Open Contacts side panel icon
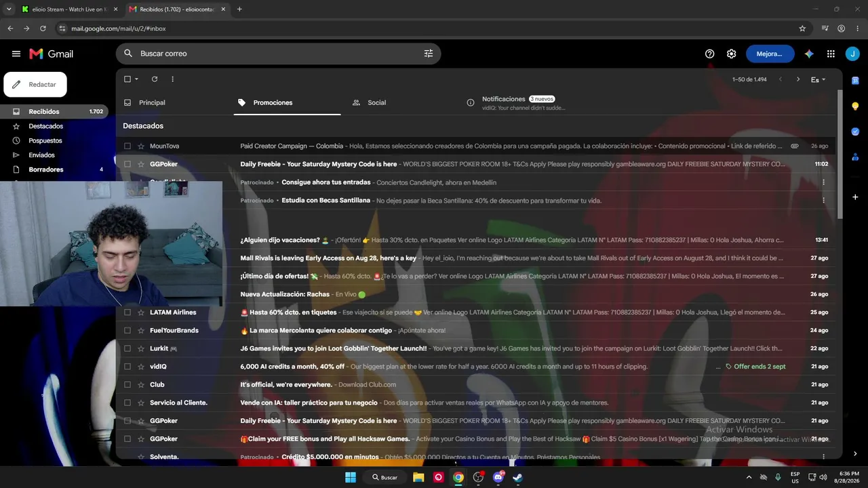This screenshot has height=488, width=868. click(x=855, y=157)
